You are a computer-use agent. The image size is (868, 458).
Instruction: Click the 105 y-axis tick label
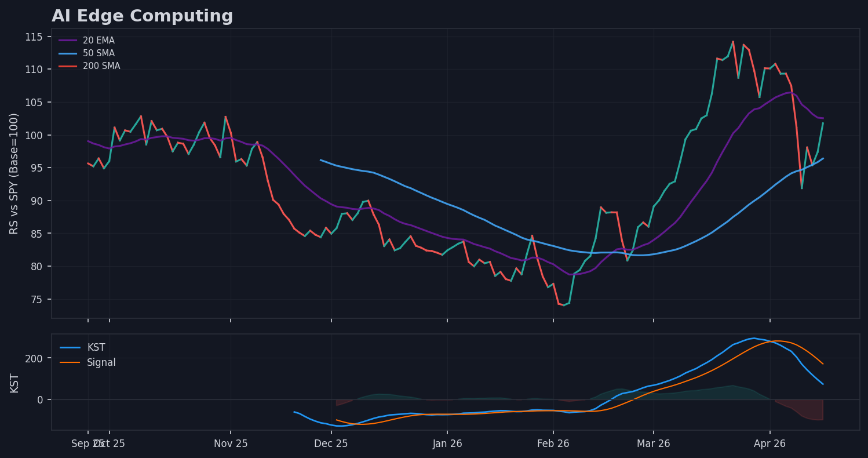34,103
